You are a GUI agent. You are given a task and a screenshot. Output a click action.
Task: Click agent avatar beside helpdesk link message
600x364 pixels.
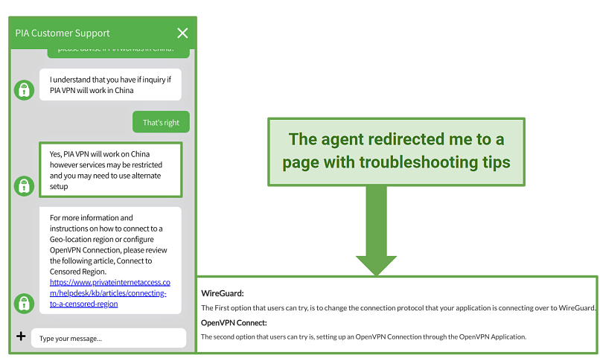[x=24, y=304]
